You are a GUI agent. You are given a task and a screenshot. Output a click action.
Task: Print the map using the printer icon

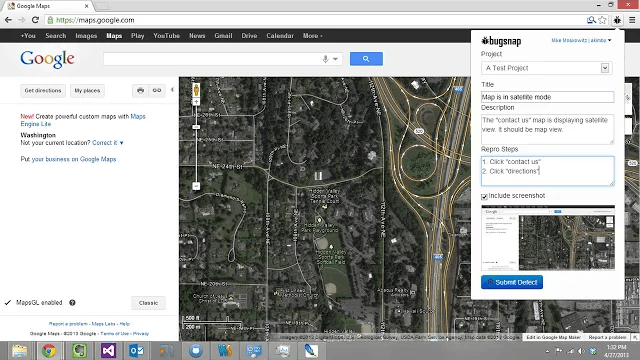[140, 91]
